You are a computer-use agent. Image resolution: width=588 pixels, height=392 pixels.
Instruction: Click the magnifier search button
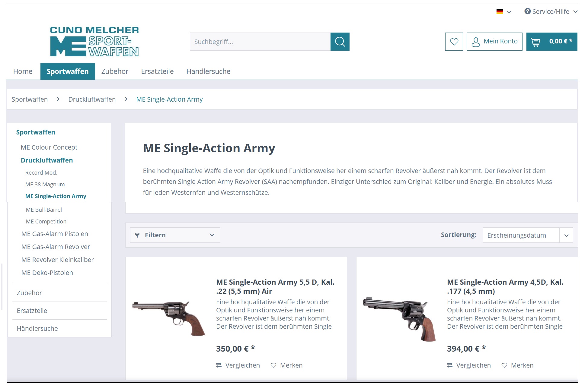point(340,42)
